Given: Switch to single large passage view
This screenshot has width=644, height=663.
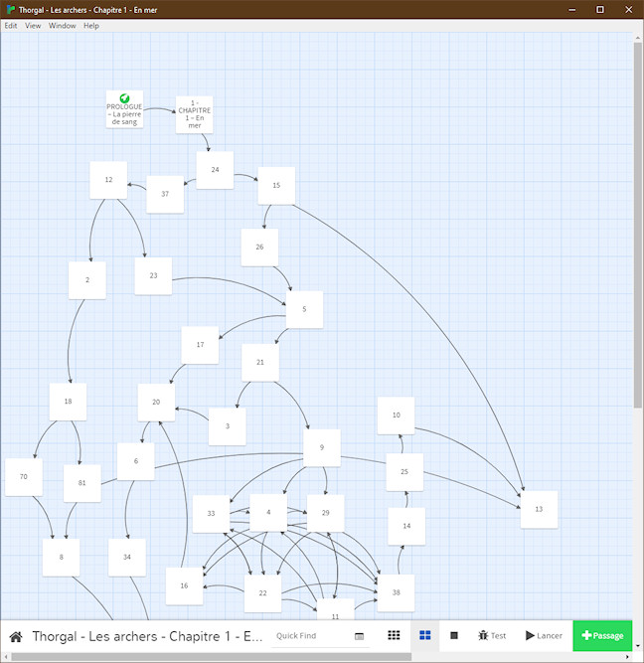Looking at the screenshot, I should coord(454,635).
